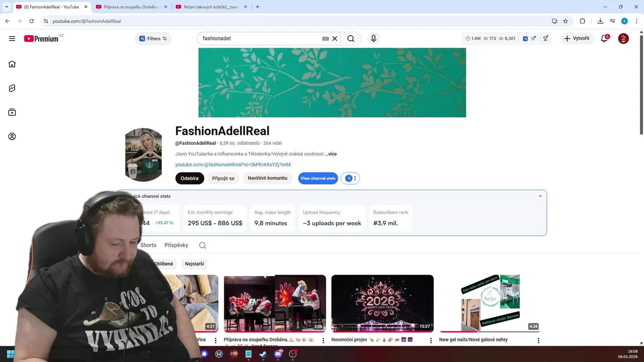Bookmark this page with the star icon
The height and width of the screenshot is (362, 644).
tap(566, 21)
